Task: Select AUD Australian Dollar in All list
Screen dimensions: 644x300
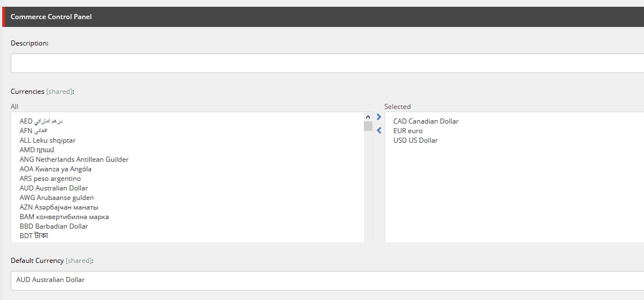Action: [x=54, y=188]
